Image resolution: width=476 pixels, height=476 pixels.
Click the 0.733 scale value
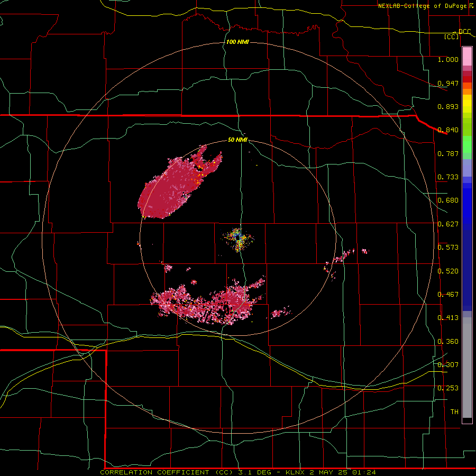[x=448, y=177]
